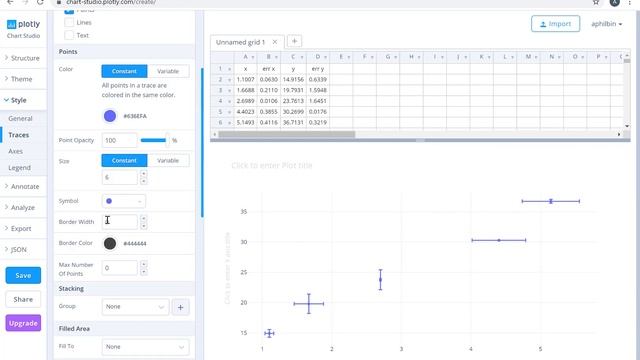Screen dimensions: 640x360
Task: Add a new grid tab with plus
Action: point(294,41)
